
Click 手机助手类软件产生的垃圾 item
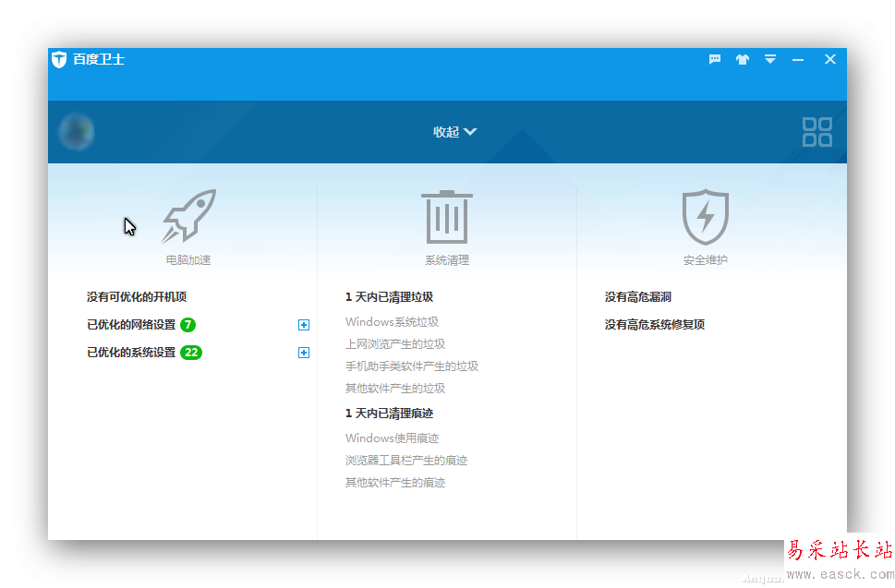point(412,366)
